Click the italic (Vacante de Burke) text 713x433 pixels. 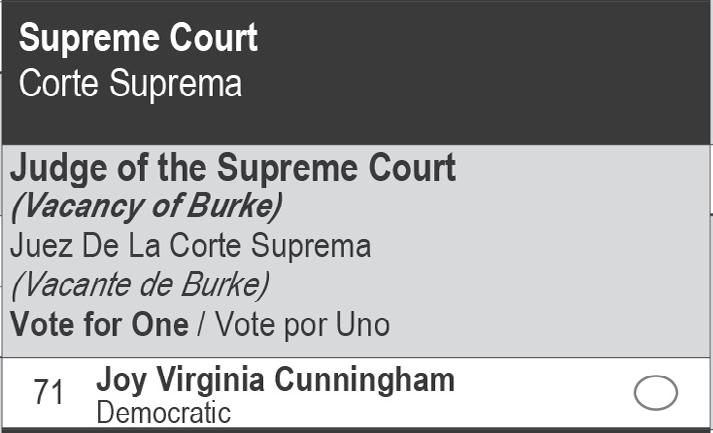tap(140, 285)
